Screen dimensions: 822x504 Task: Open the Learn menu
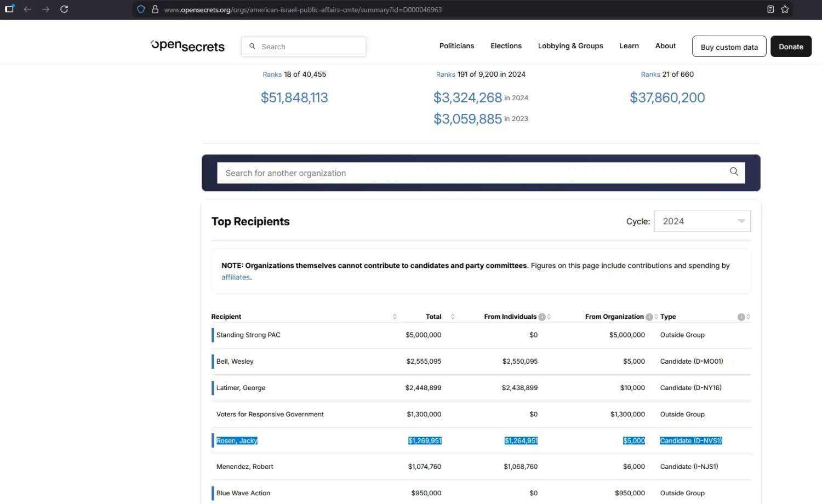[x=629, y=46]
